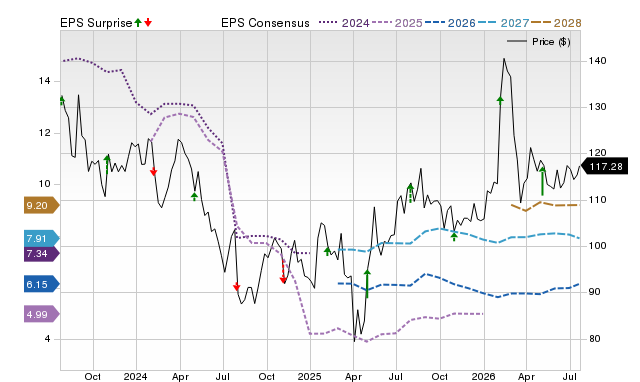Click the 2028 EPS consensus legend entry

(556, 23)
